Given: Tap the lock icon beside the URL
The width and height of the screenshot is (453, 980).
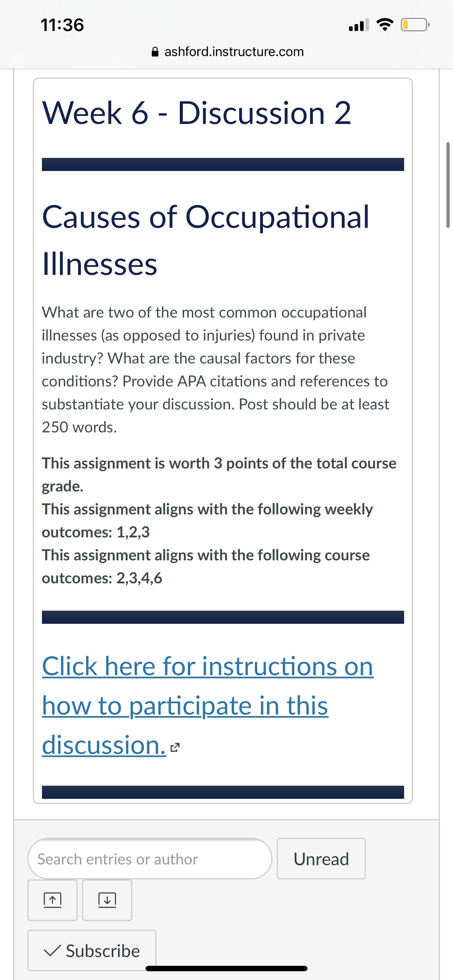Looking at the screenshot, I should click(x=155, y=52).
